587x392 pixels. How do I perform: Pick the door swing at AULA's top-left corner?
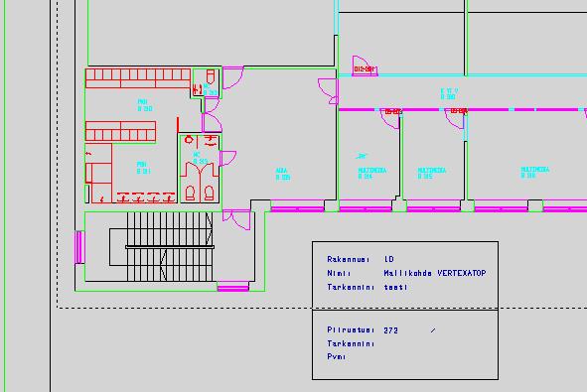[232, 77]
